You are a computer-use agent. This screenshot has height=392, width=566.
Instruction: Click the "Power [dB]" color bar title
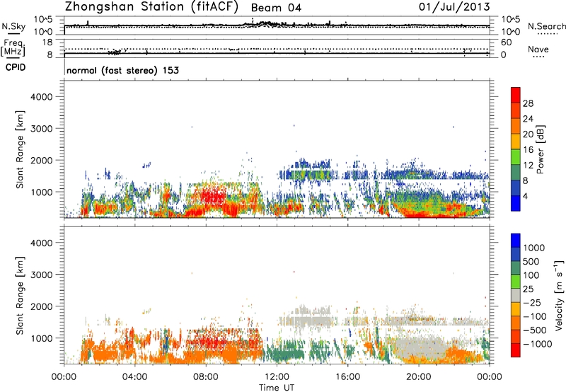[541, 149]
